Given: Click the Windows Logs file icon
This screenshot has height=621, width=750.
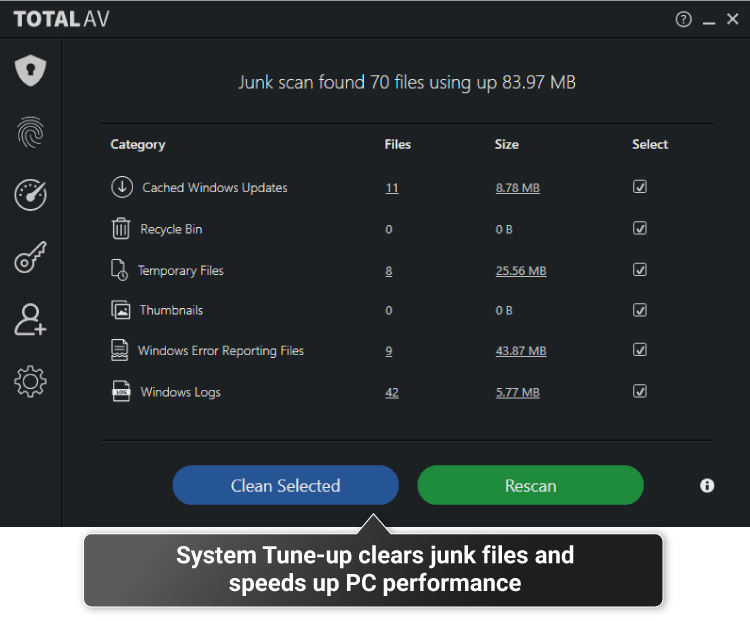Looking at the screenshot, I should pyautogui.click(x=121, y=391).
